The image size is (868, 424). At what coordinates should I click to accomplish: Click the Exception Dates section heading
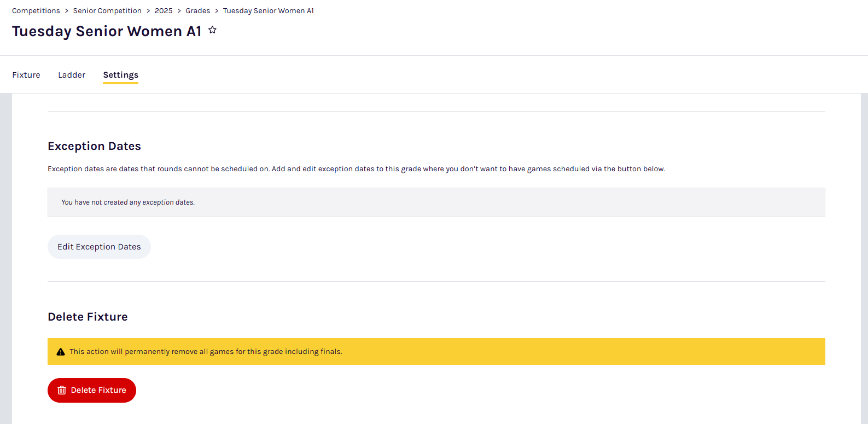tap(94, 146)
